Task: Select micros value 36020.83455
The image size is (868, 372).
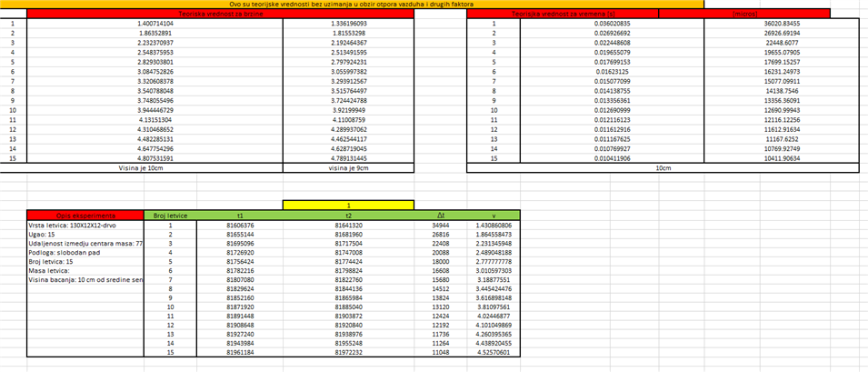Action: [x=782, y=24]
